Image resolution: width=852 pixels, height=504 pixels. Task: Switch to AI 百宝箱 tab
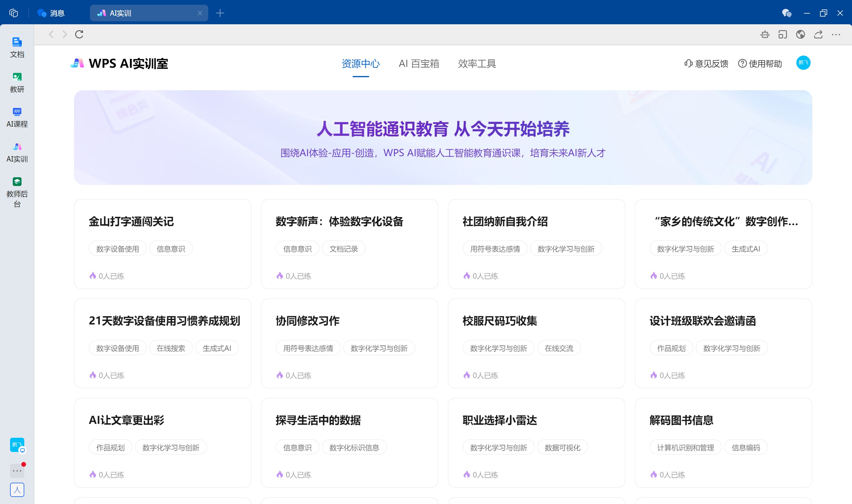tap(418, 64)
